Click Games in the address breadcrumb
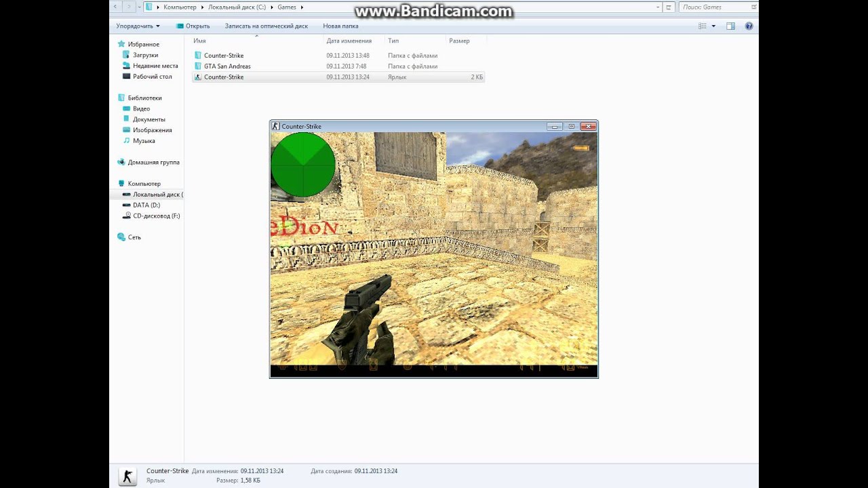This screenshot has width=868, height=488. click(x=287, y=7)
